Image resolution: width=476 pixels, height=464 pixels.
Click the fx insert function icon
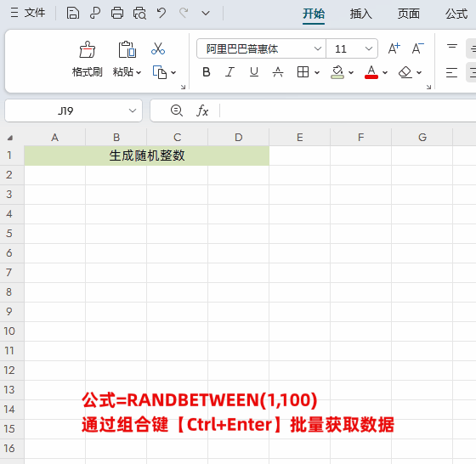click(202, 110)
